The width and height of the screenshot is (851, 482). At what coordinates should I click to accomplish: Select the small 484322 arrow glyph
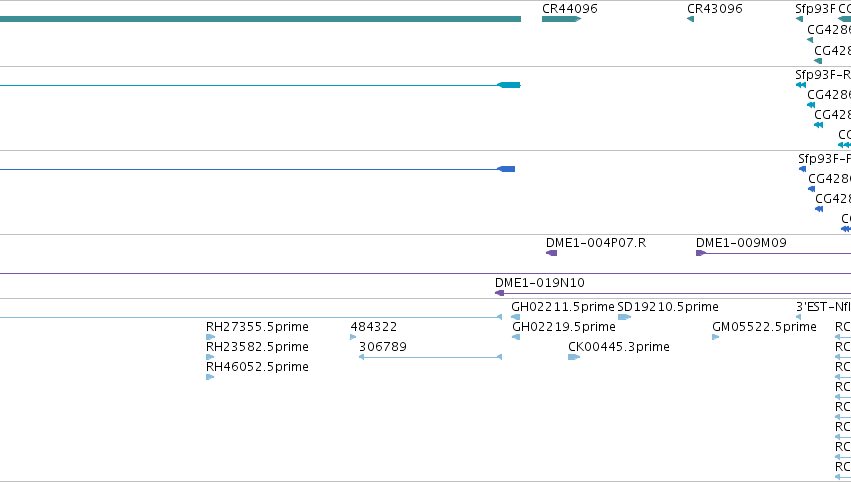[353, 337]
